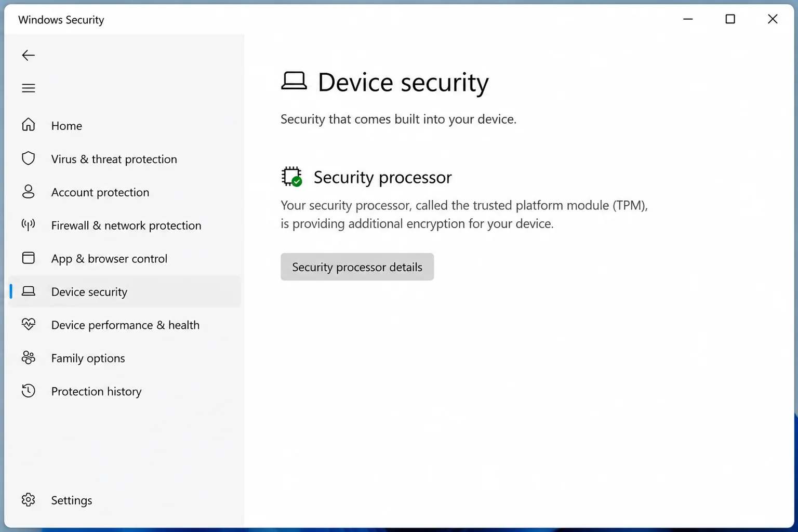
Task: Click 'Security that comes built into your device.' text
Action: (x=398, y=119)
